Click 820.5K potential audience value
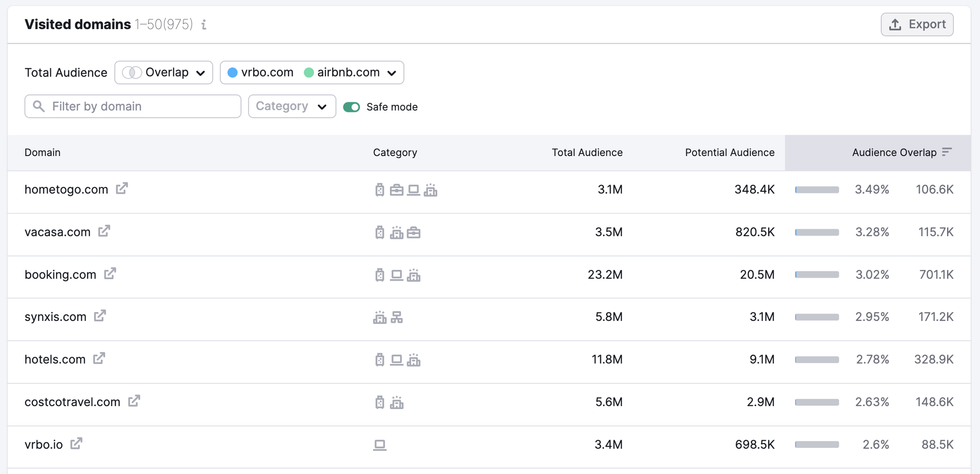 click(x=755, y=232)
